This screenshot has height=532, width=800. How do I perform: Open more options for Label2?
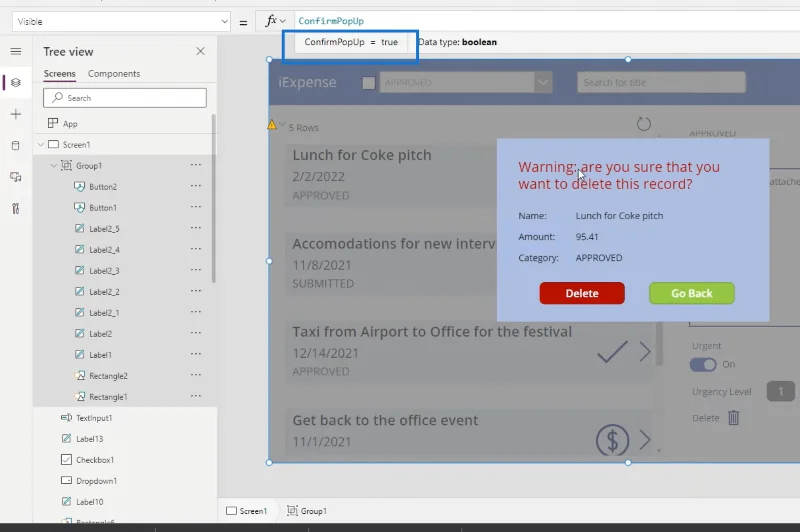click(196, 333)
